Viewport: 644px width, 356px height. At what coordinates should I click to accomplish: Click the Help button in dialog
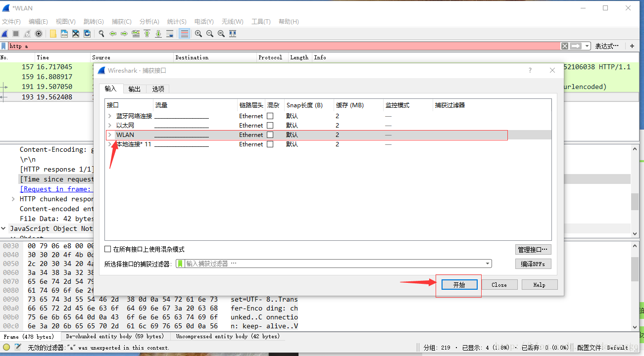pyautogui.click(x=539, y=285)
